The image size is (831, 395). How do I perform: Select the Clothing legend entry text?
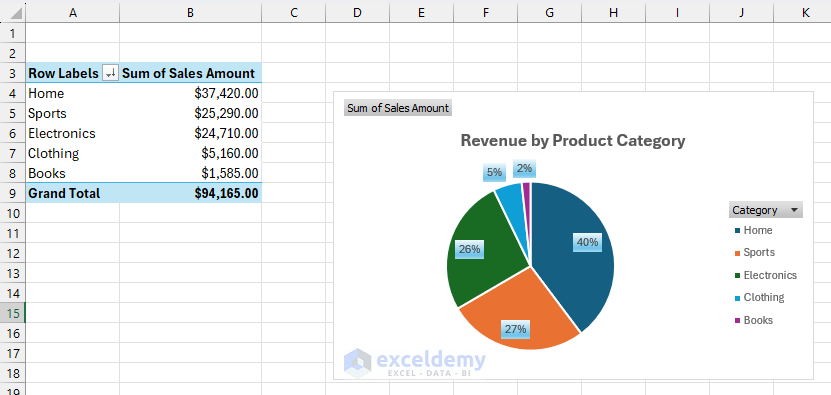coord(764,297)
